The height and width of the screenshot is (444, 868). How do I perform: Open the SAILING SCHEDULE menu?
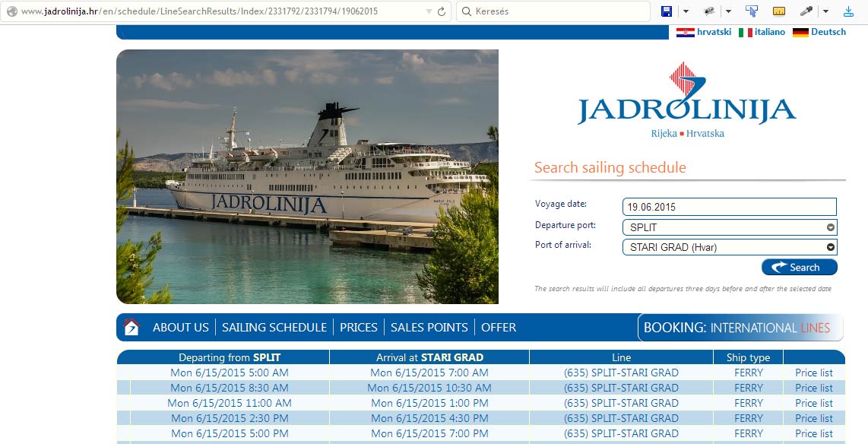click(x=274, y=327)
